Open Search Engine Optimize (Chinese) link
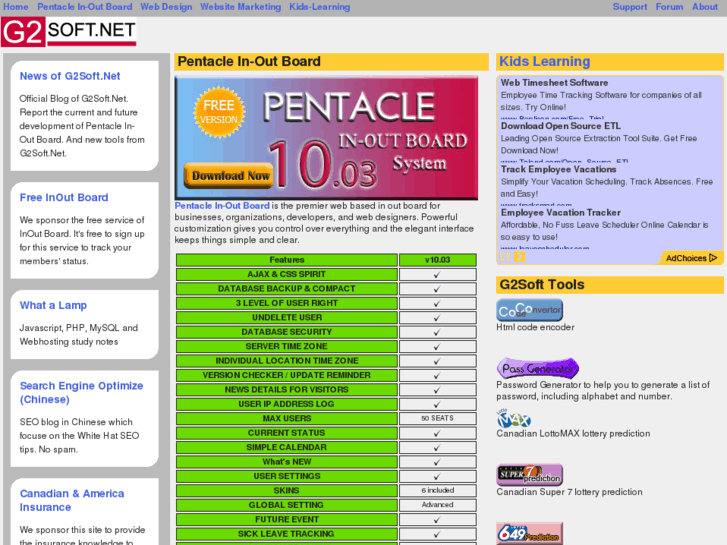The image size is (727, 545). click(81, 392)
